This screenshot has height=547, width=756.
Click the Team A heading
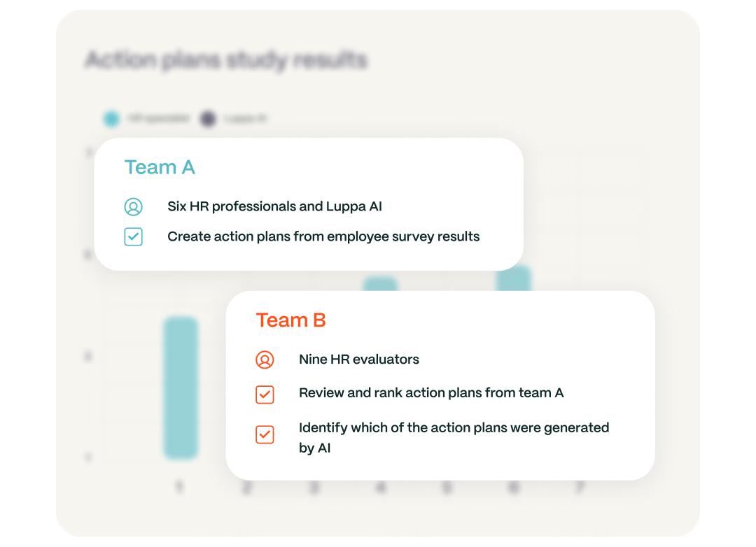tap(160, 168)
